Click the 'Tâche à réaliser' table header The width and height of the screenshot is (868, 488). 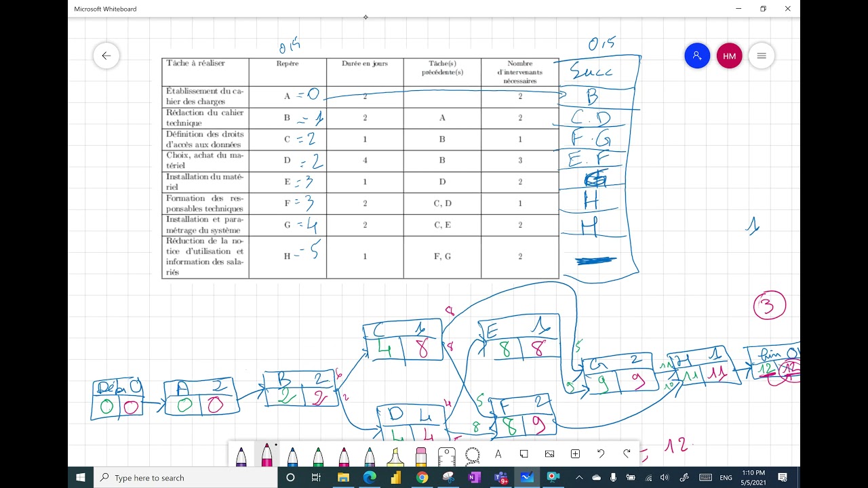195,63
